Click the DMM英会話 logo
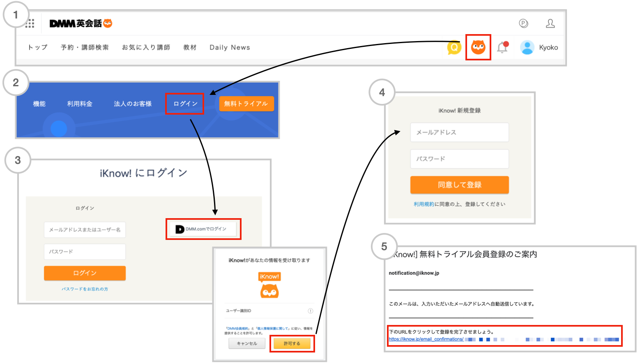Viewport: 640px width, 364px height. pos(81,23)
